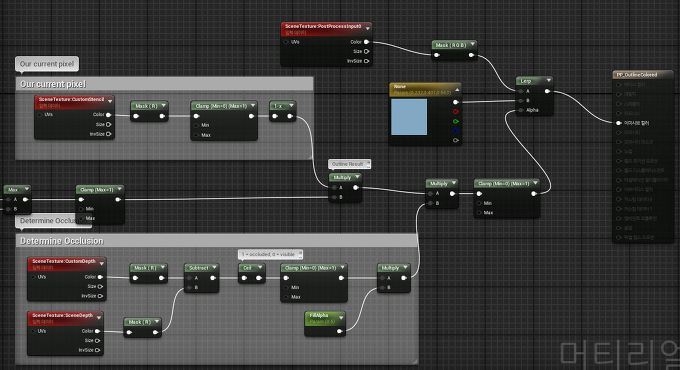The width and height of the screenshot is (680, 370).
Task: Click the UVs input pin of SceneTexture:PostProcessInput0
Action: (286, 42)
